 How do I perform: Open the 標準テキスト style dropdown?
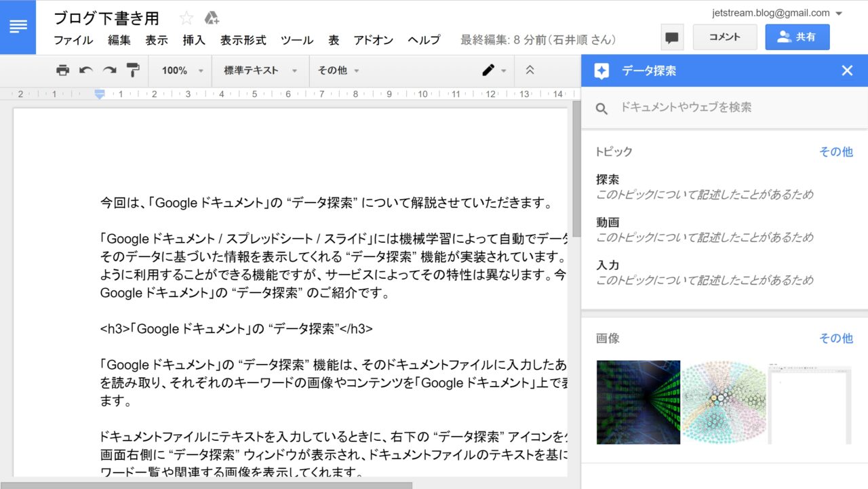260,71
